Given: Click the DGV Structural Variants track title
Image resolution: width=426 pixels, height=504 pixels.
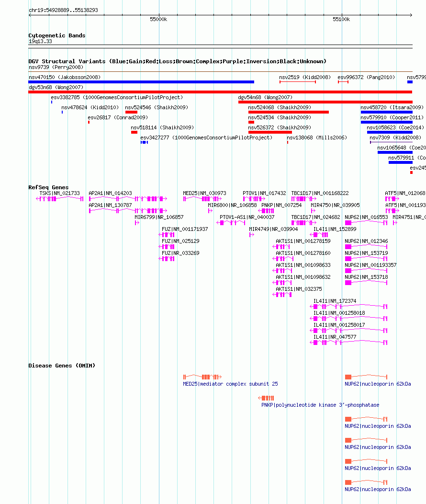Looking at the screenshot, I should (177, 61).
